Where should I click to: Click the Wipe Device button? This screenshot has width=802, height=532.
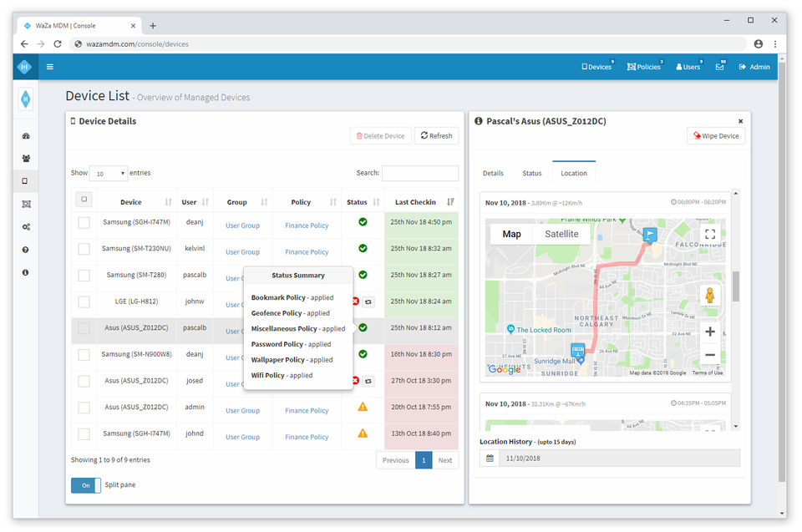pos(716,135)
